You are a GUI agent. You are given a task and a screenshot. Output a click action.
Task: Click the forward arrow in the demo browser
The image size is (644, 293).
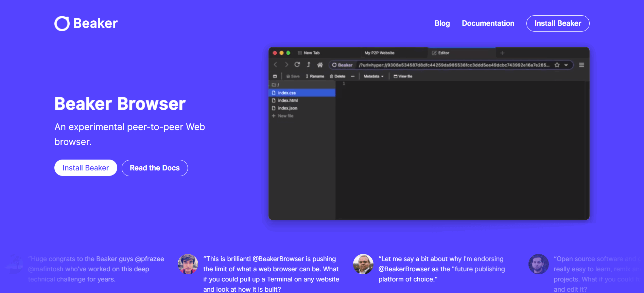pos(286,65)
